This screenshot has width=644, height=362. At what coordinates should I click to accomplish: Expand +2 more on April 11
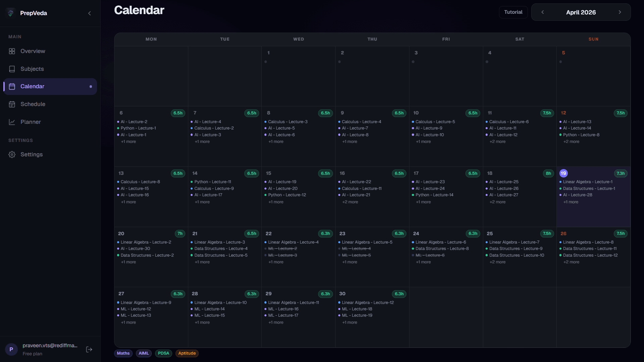pos(497,142)
